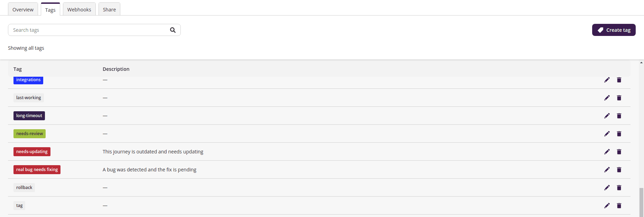Delete the integrations tag with trash icon
The width and height of the screenshot is (644, 217).
click(x=619, y=80)
